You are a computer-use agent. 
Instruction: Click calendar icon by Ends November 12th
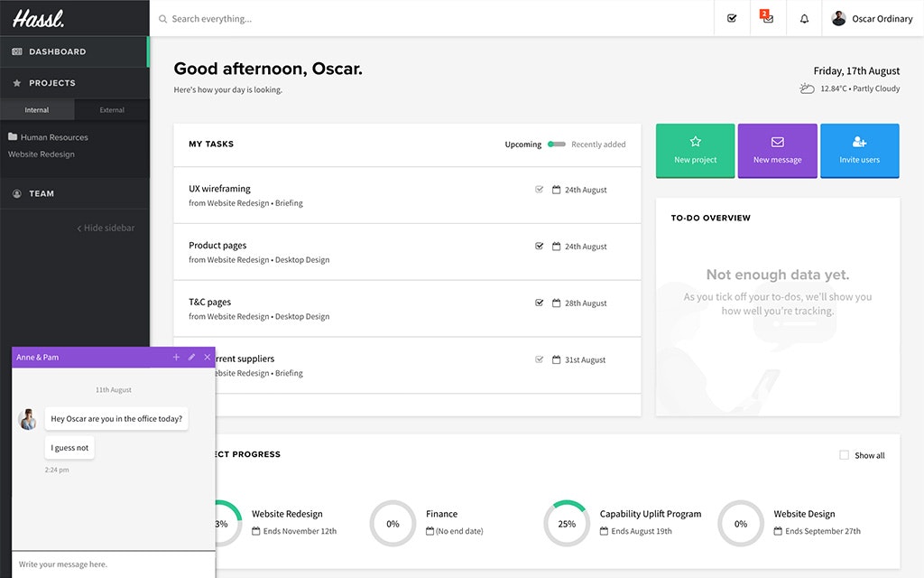click(x=255, y=531)
